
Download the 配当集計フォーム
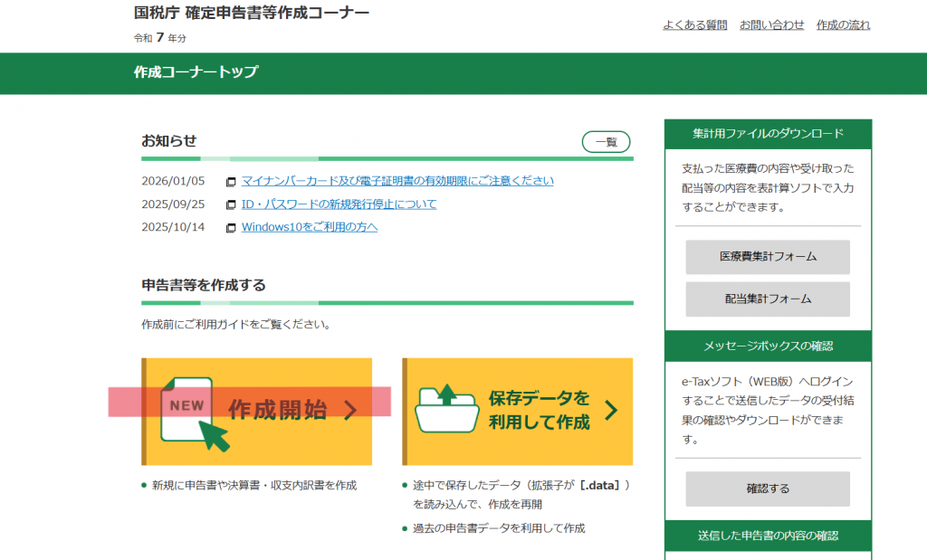768,299
